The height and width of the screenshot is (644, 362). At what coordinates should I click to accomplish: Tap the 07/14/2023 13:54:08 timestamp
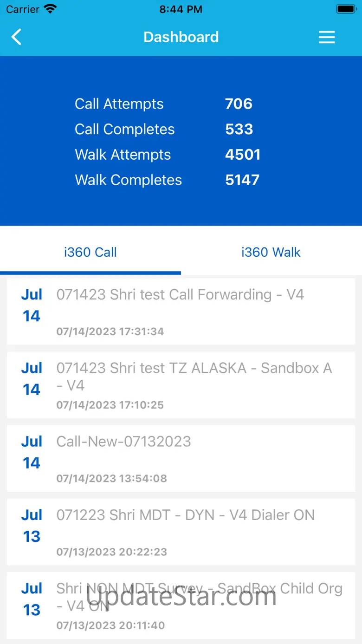pos(112,479)
